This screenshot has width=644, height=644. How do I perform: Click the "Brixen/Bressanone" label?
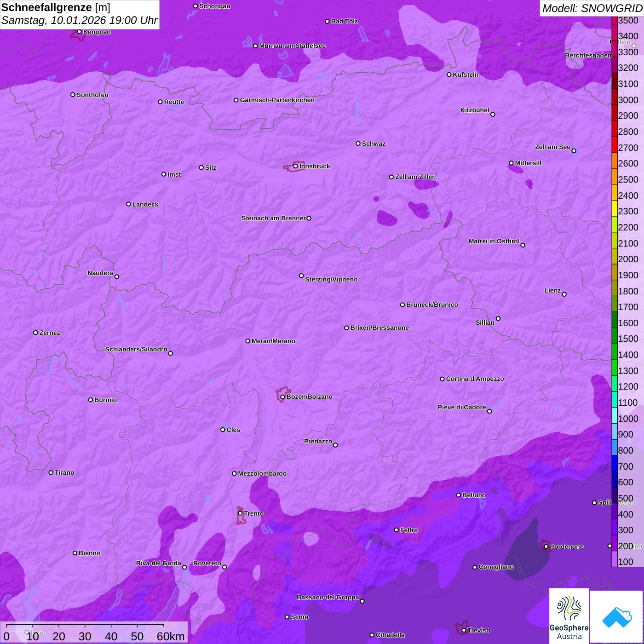tap(379, 328)
